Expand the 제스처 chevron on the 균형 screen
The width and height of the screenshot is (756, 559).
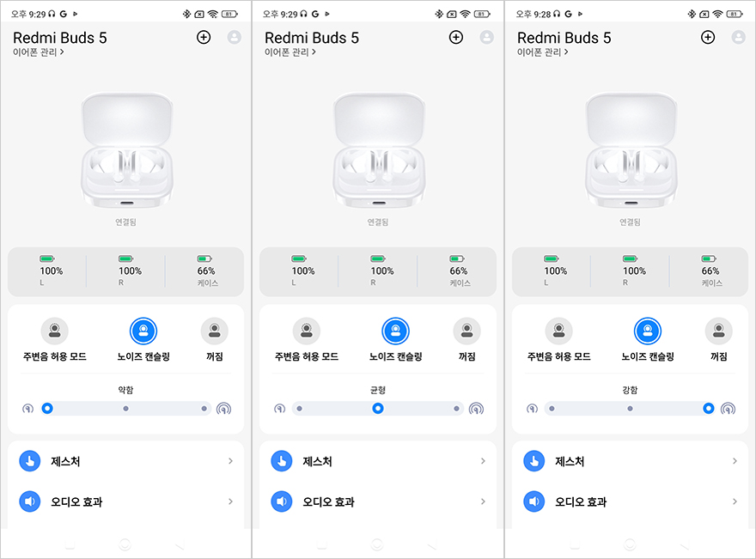click(x=483, y=461)
